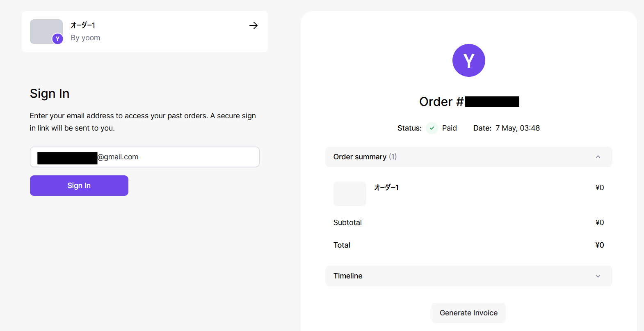
Task: Open the Timeline section header
Action: (x=468, y=276)
